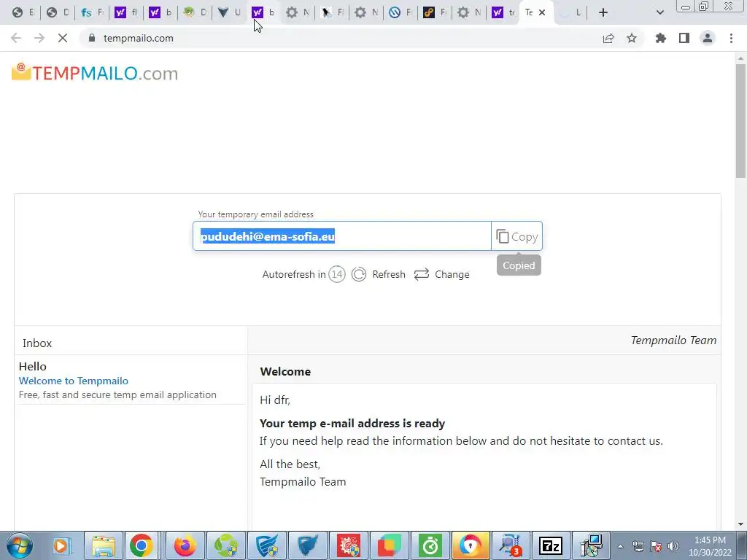747x560 pixels.
Task: Click the share page icon
Action: (608, 38)
